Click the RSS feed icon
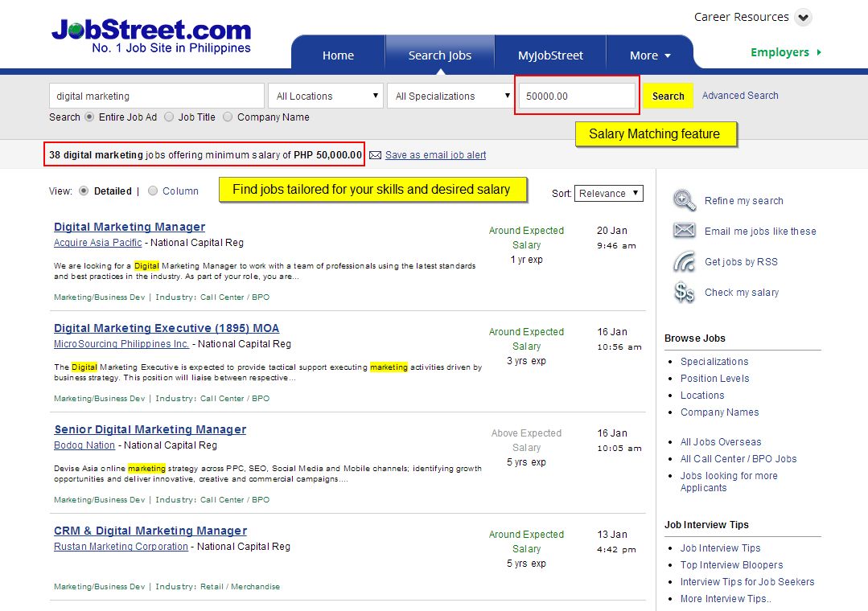Viewport: 868px width, 611px height. pyautogui.click(x=685, y=261)
